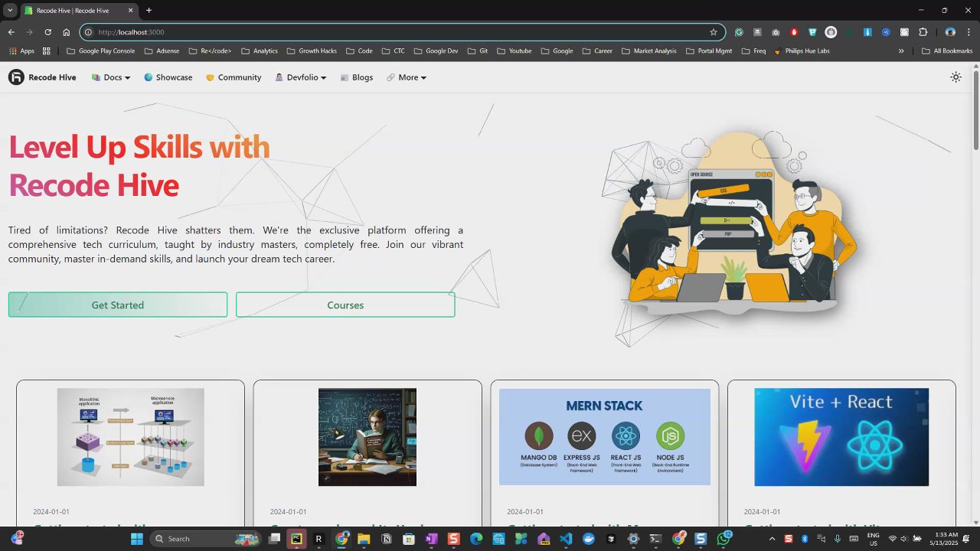Image resolution: width=980 pixels, height=551 pixels.
Task: Open the Philips Hue Labs bookmark
Action: point(802,51)
